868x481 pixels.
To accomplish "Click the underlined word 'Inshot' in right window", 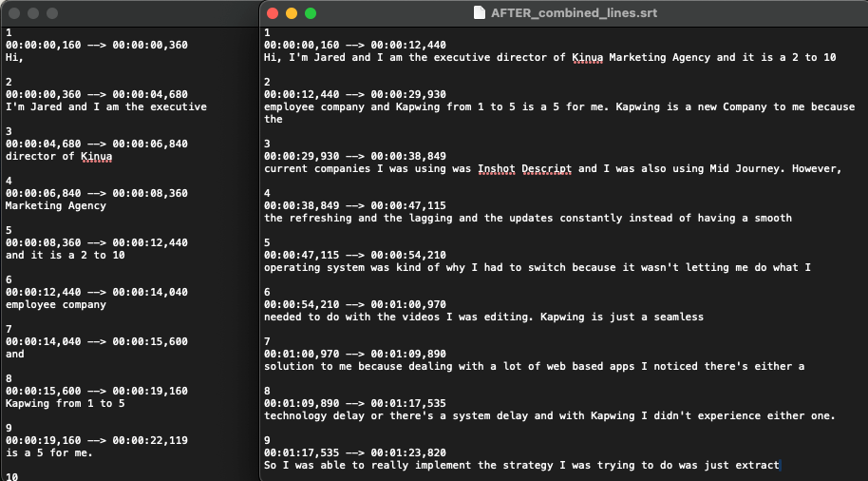I will (x=497, y=168).
